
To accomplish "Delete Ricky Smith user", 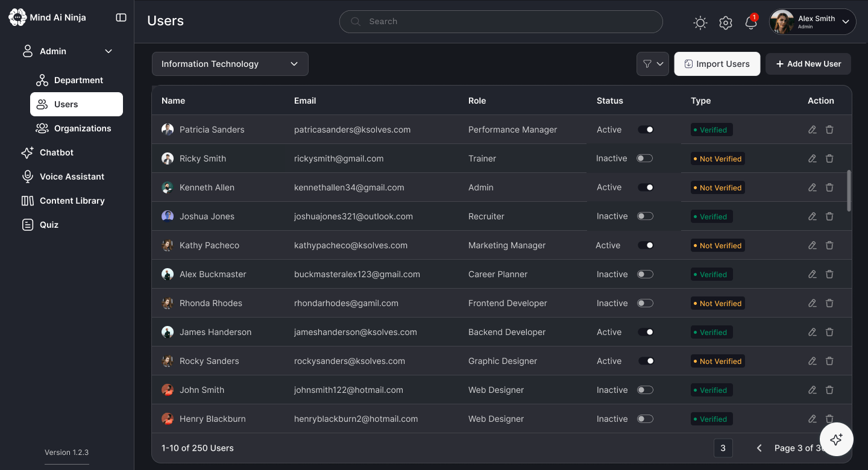I will click(x=829, y=158).
